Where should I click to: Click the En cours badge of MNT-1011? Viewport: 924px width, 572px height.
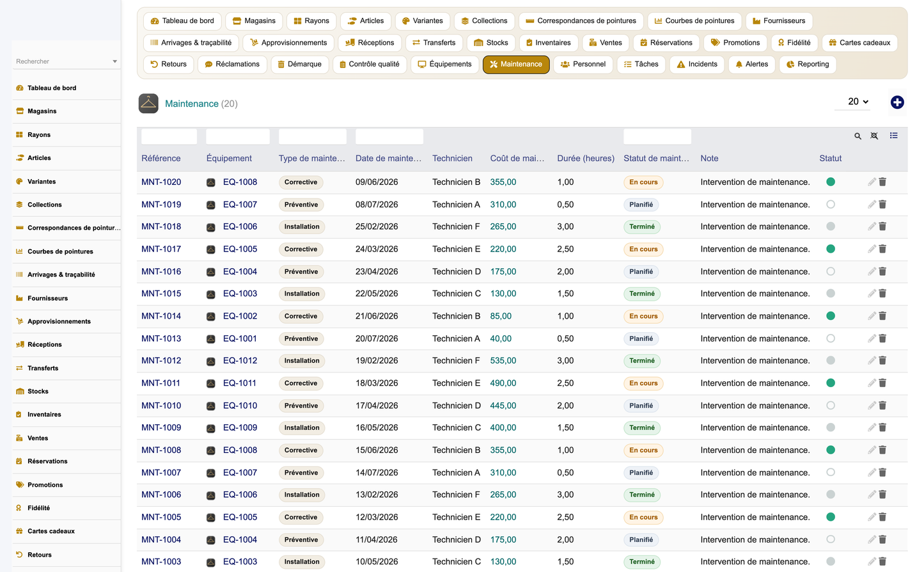click(x=643, y=383)
